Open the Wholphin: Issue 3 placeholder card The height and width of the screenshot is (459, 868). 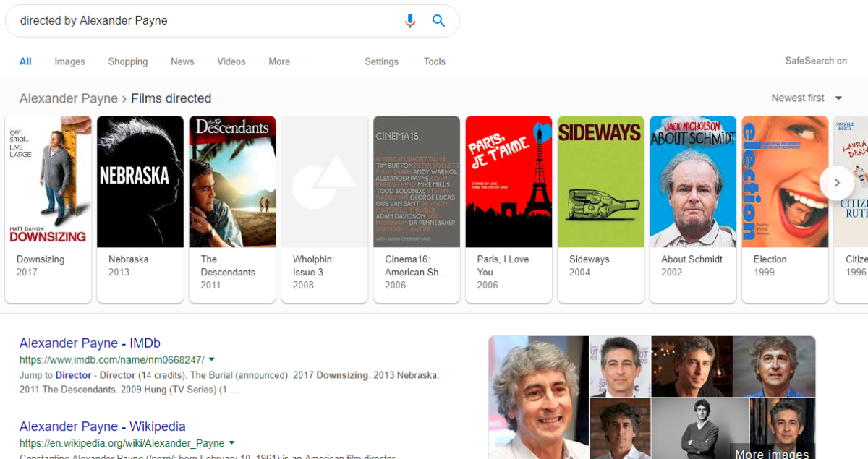click(324, 181)
